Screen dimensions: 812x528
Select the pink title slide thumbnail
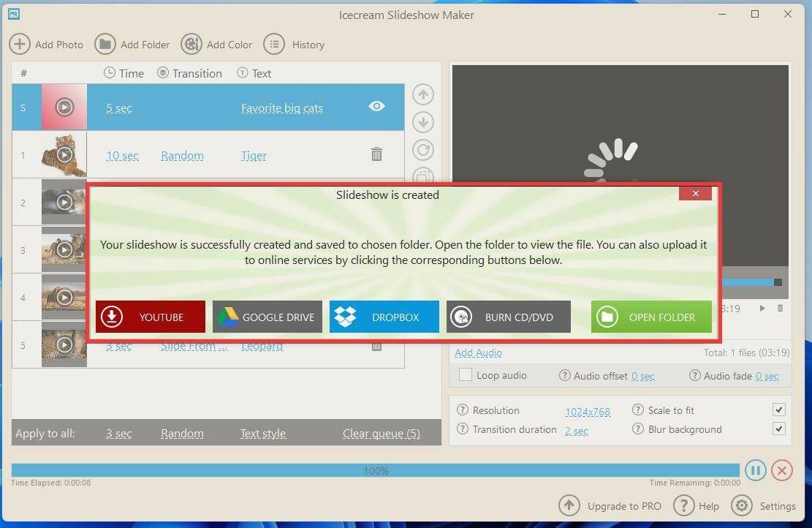[64, 108]
